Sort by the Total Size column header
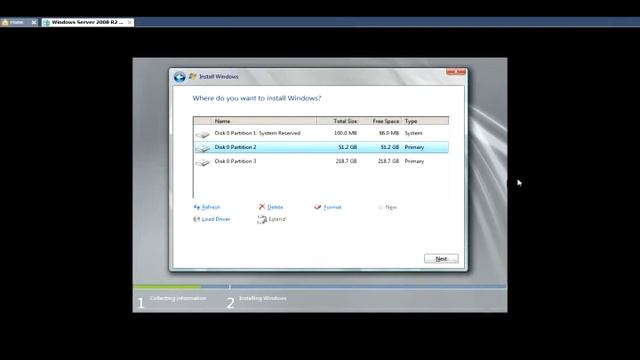Screen dimensions: 640x360 pyautogui.click(x=339, y=121)
